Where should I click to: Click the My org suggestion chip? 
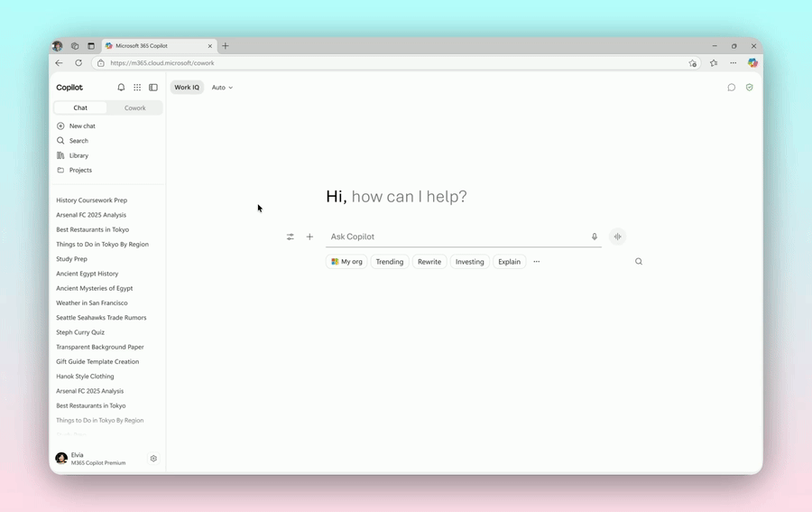coord(346,262)
